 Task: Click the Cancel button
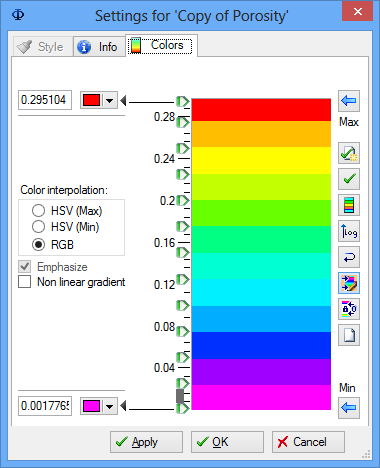[308, 442]
